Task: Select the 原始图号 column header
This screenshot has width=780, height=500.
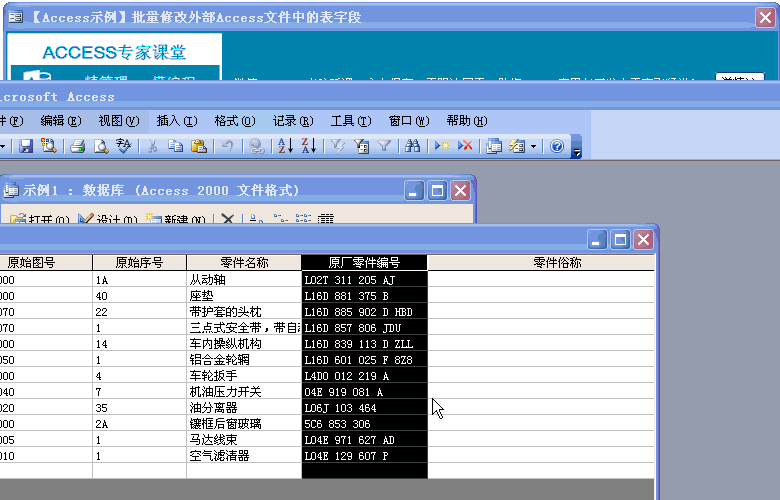Action: click(x=46, y=263)
